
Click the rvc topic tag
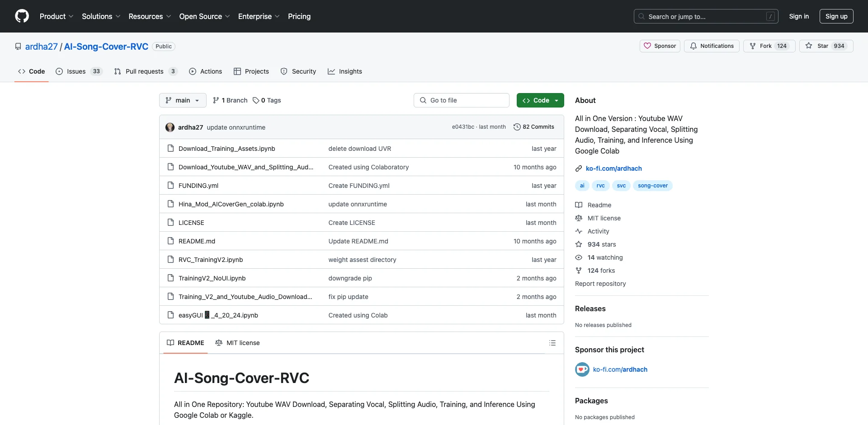(x=600, y=186)
